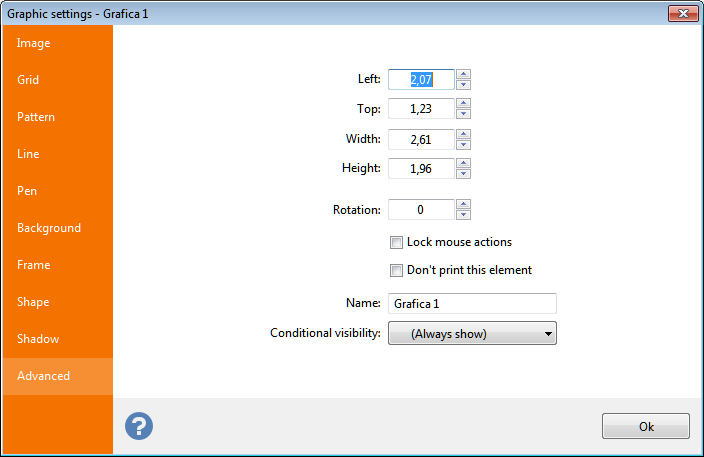Increase the Rotation value with up arrow
This screenshot has width=704, height=457.
coord(463,205)
